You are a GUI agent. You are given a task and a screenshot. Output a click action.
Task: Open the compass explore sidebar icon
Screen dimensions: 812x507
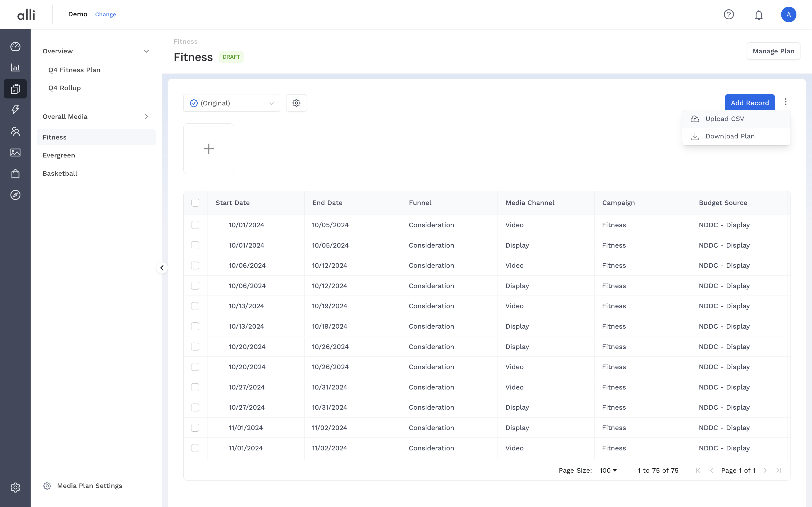point(15,195)
